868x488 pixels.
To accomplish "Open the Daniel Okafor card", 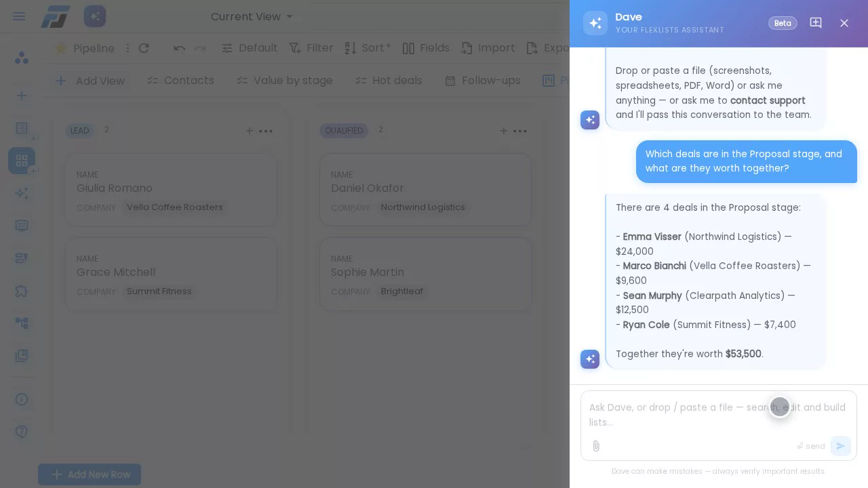I will (x=425, y=190).
